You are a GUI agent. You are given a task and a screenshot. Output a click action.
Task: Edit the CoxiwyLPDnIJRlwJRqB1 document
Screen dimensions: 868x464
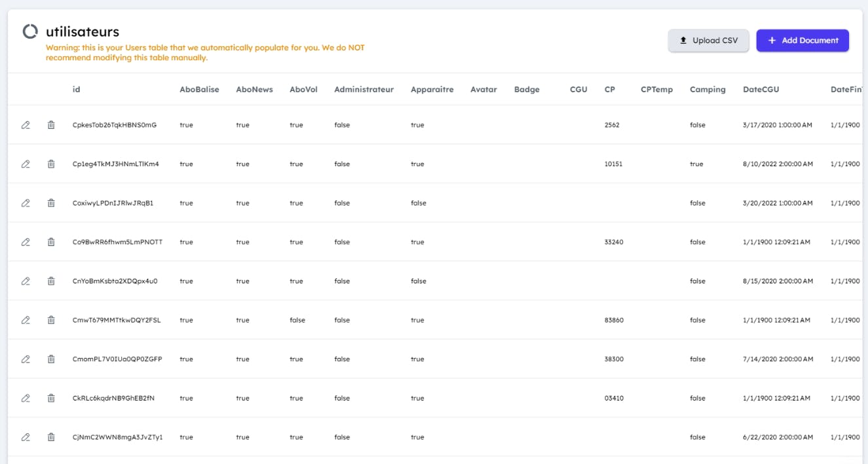tap(26, 203)
